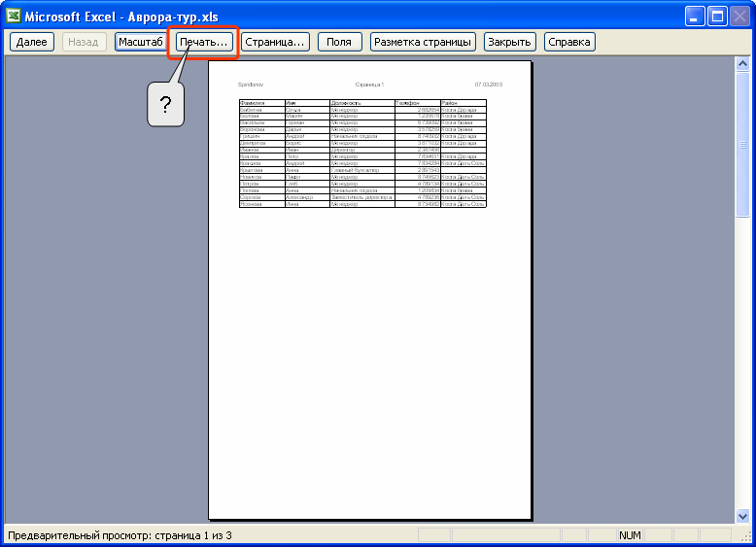Click the window close button
Viewport: 756px width, 547px height.
(x=739, y=17)
